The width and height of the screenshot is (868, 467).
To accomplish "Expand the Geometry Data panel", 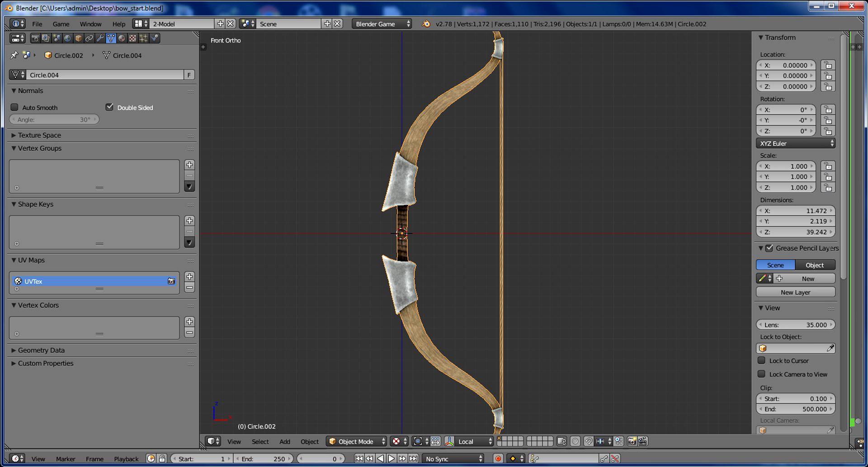I will tap(41, 350).
